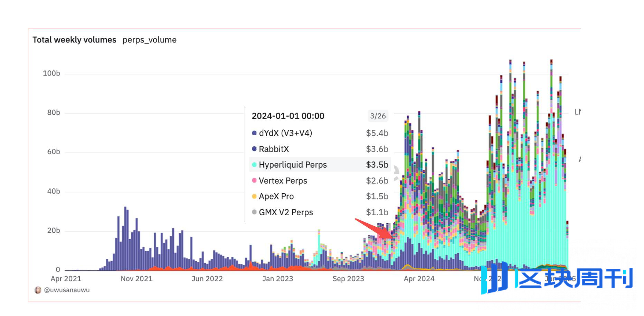Click the 3/26 page indicator in the tooltip
The height and width of the screenshot is (316, 644).
378,116
